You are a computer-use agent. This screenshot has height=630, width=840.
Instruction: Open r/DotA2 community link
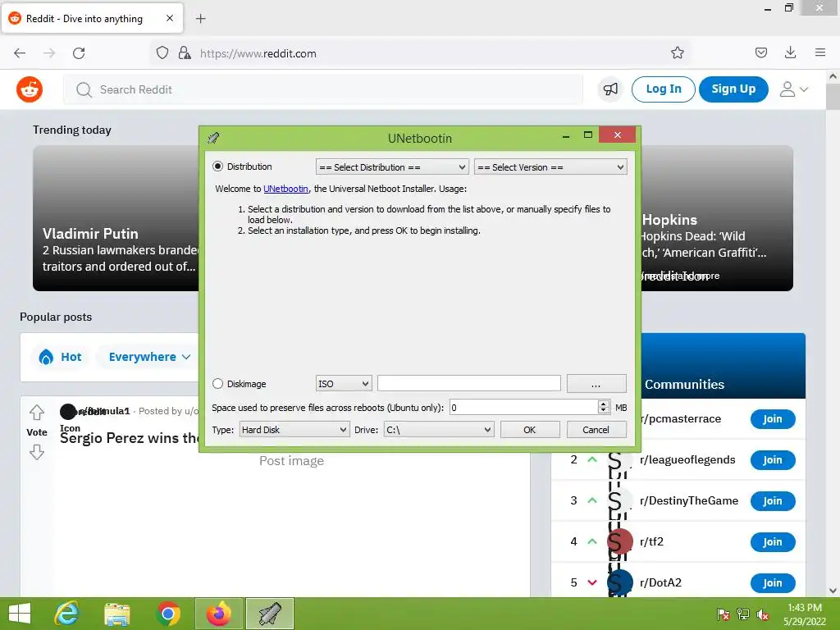pyautogui.click(x=660, y=582)
